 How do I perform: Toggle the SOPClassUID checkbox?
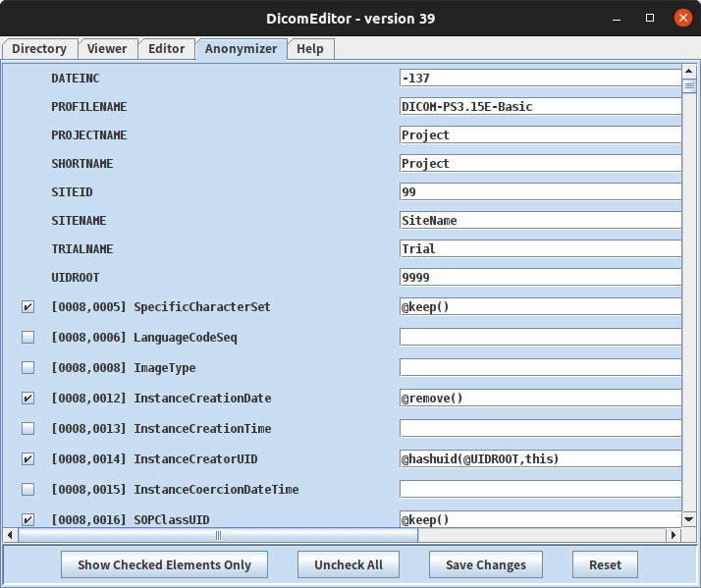[x=27, y=519]
